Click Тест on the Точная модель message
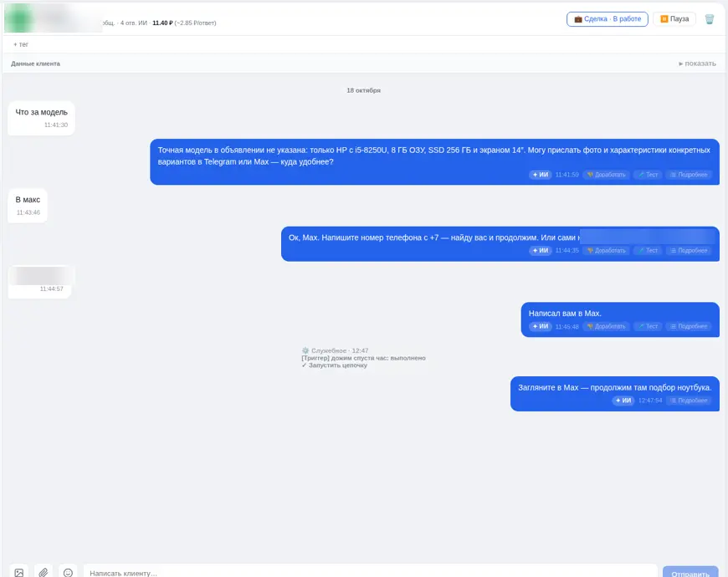The height and width of the screenshot is (577, 728). pos(649,175)
